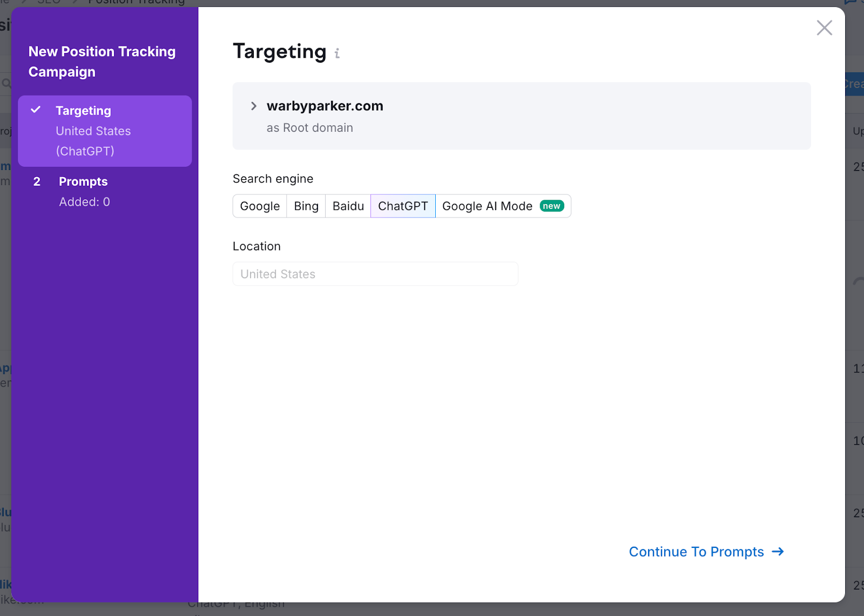The height and width of the screenshot is (616, 864).
Task: Expand the warbyparker.com domain settings chevron
Action: (x=253, y=106)
